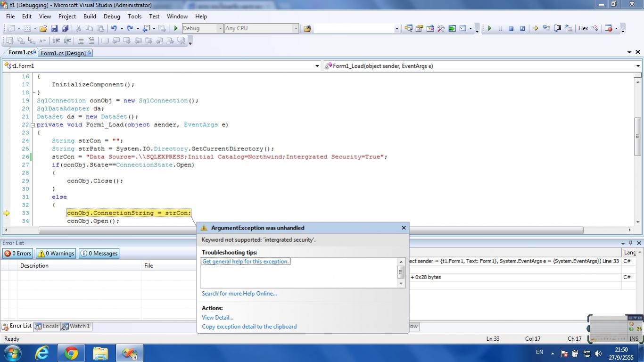Open Internet Explorer from the taskbar
Screen dimensions: 644x362
click(x=42, y=353)
